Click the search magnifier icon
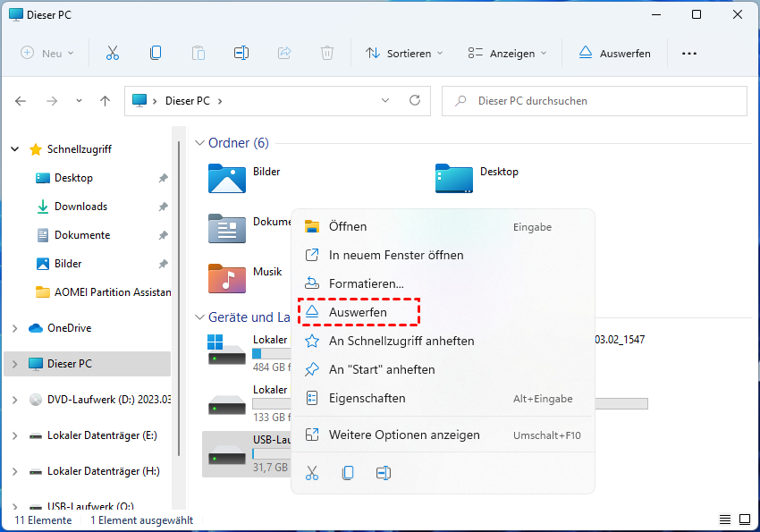The width and height of the screenshot is (760, 532). (x=460, y=101)
